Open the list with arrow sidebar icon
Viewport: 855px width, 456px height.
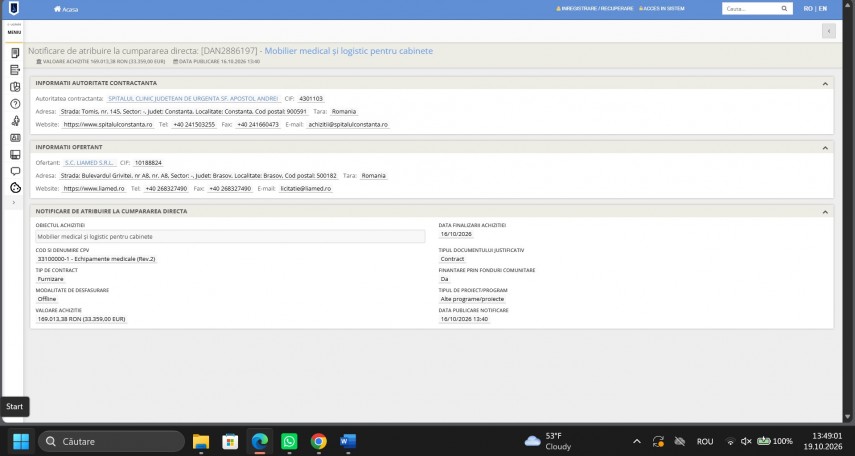[x=15, y=70]
